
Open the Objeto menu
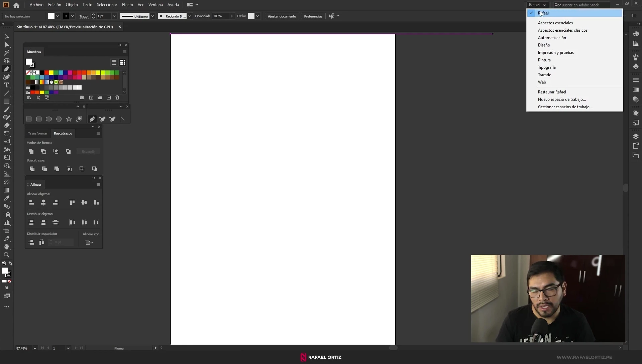click(72, 5)
